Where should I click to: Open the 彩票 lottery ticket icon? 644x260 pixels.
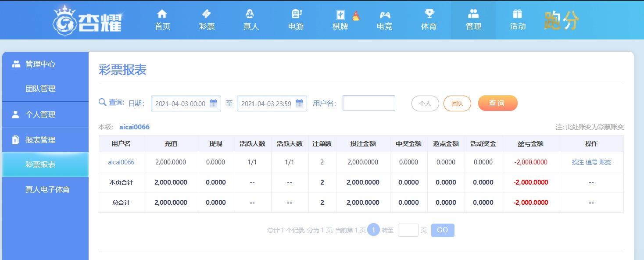(x=207, y=14)
